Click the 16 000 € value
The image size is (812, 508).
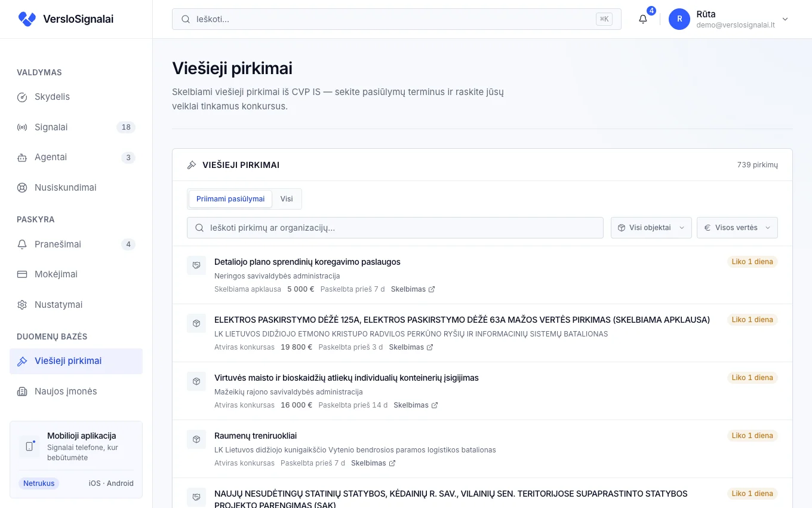coord(297,405)
